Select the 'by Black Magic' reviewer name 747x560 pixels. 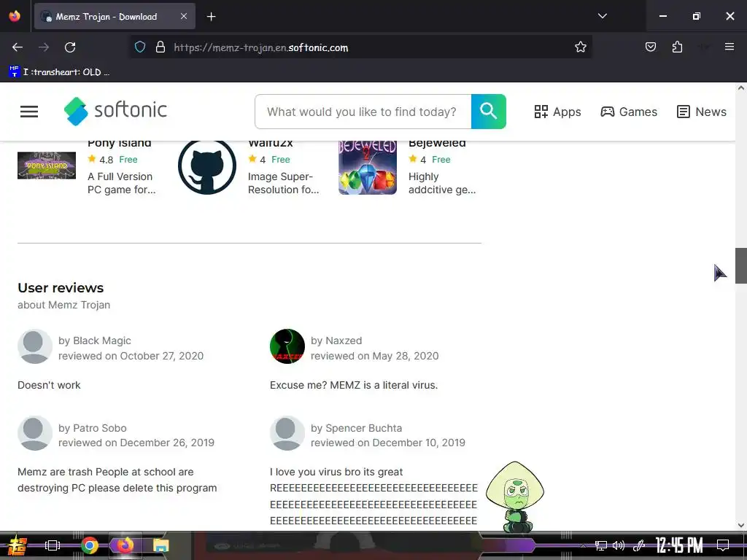(94, 341)
